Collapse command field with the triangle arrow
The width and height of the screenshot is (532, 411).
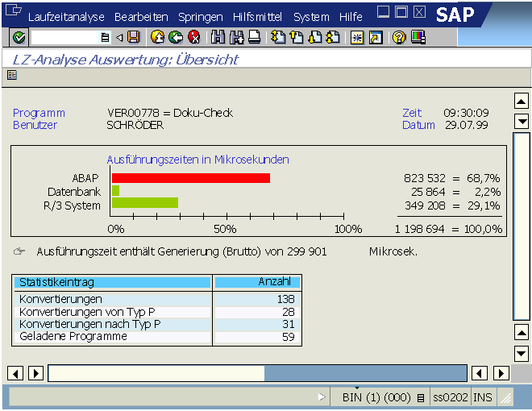point(119,37)
